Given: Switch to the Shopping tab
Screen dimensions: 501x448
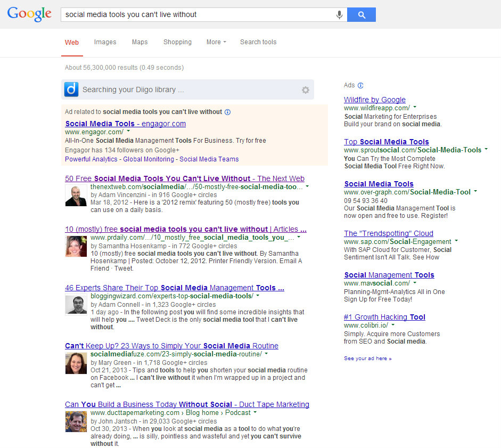Looking at the screenshot, I should 177,42.
